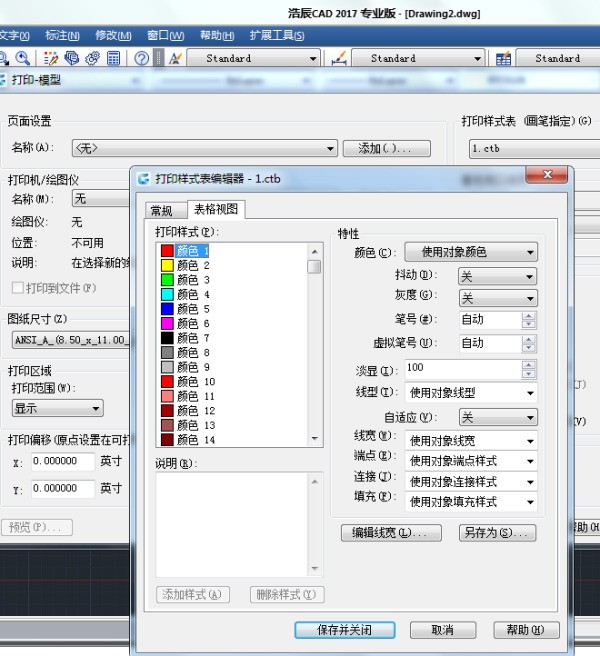Switch to the 表格视图 tab
This screenshot has height=656, width=600.
[x=216, y=209]
